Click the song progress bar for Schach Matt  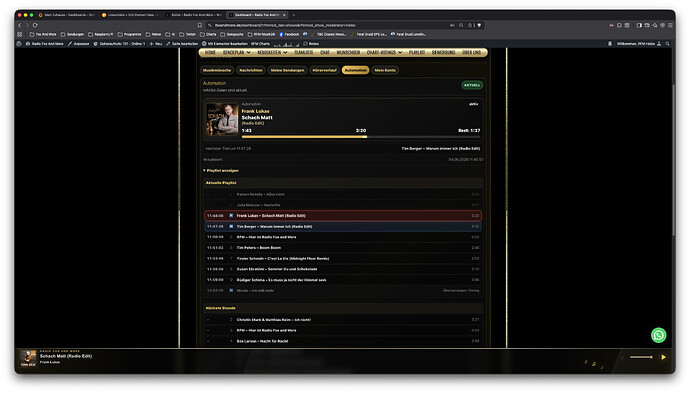[360, 137]
